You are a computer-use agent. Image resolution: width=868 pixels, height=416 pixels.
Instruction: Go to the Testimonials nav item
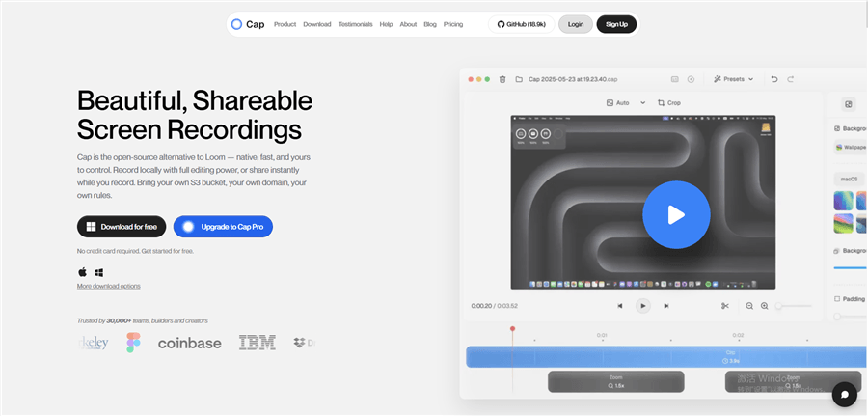[355, 24]
